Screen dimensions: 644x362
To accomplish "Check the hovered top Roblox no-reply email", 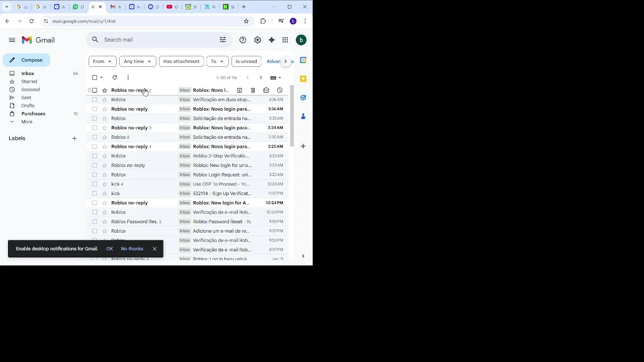I will 95,90.
